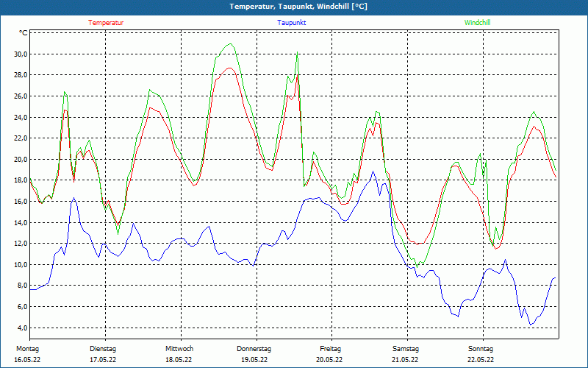The height and width of the screenshot is (368, 588).
Task: Click the 18,0 y-axis value
Action: click(x=21, y=180)
